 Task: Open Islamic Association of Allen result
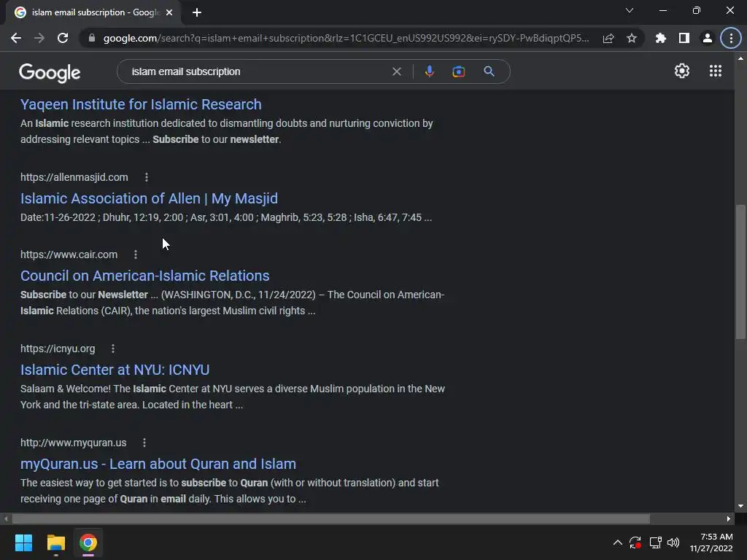pos(149,198)
